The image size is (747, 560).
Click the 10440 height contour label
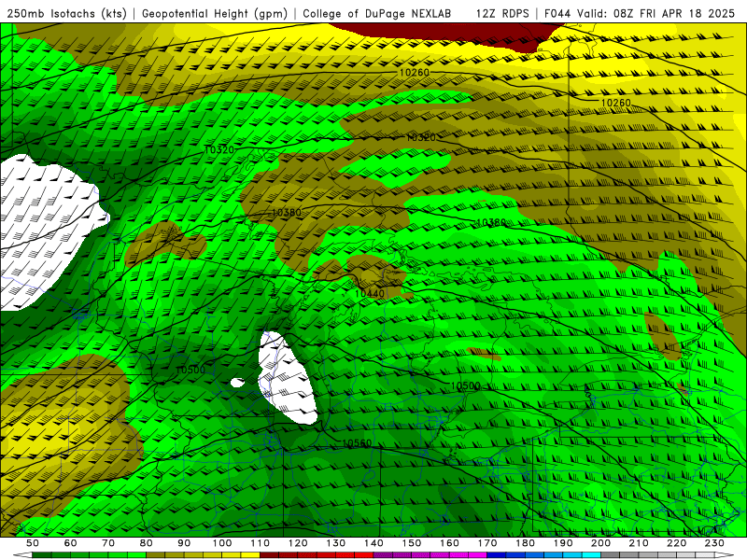370,294
